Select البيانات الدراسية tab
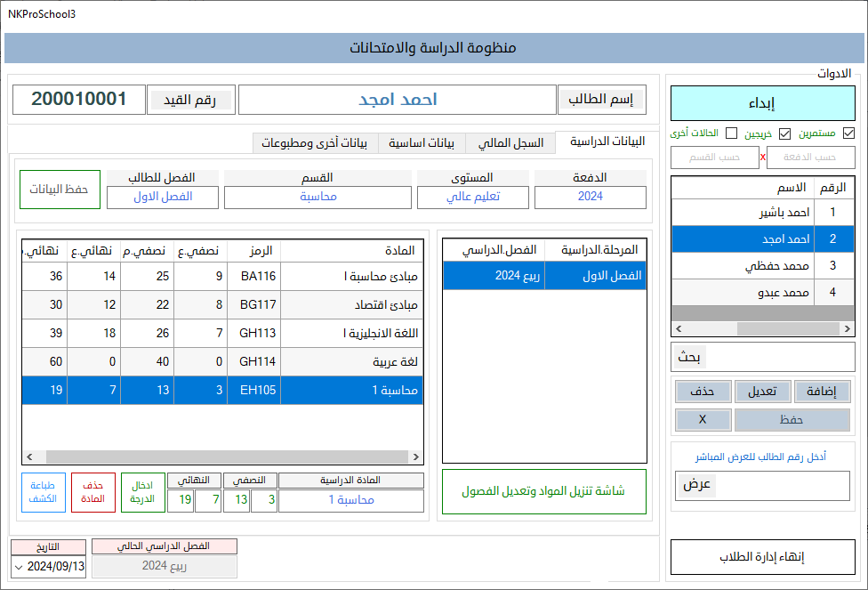This screenshot has width=868, height=590. [x=607, y=141]
